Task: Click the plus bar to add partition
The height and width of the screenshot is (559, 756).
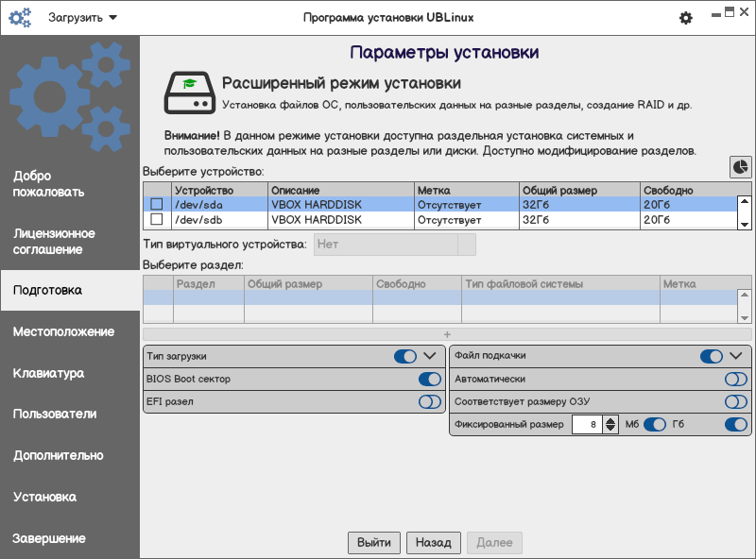Action: pos(447,334)
